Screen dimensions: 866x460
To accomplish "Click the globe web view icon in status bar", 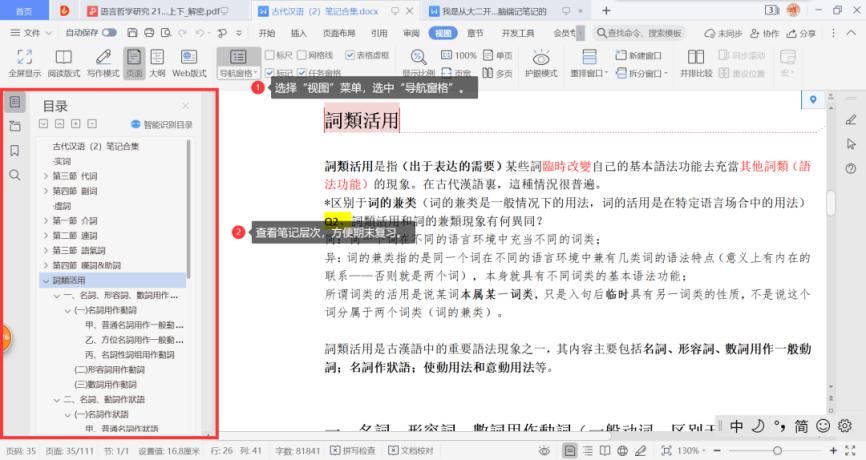I will pos(622,451).
